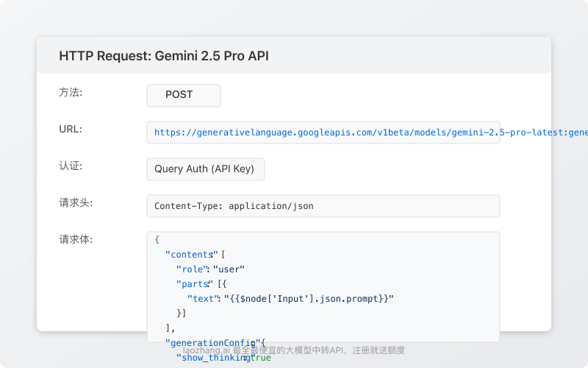This screenshot has width=588, height=368.
Task: Click the Content-Type: application/json header field
Action: tap(323, 206)
